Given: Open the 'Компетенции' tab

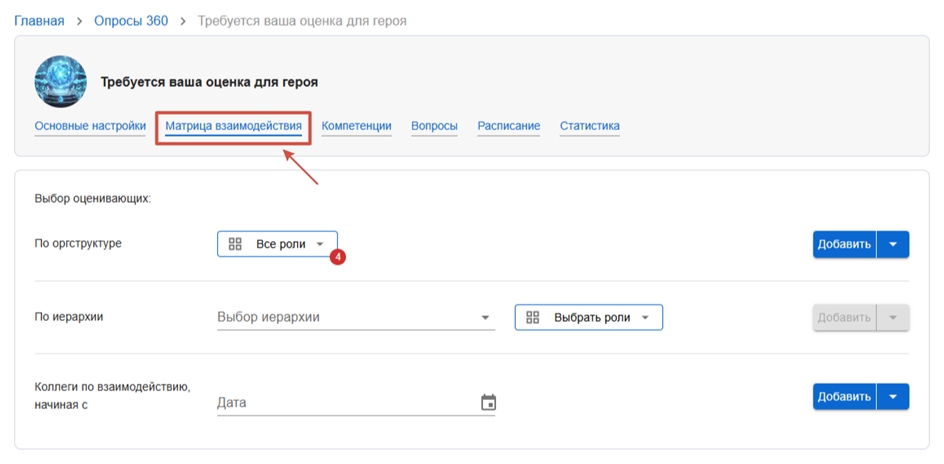Looking at the screenshot, I should point(356,126).
